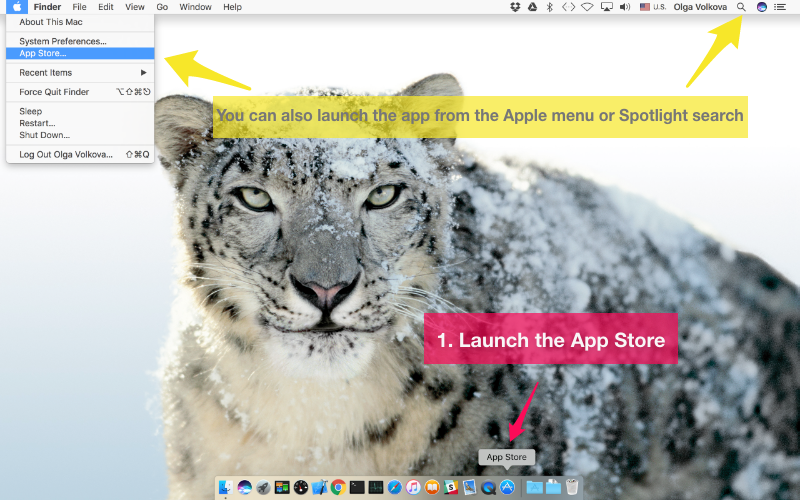The width and height of the screenshot is (800, 500).
Task: Open the Wi-Fi status menu
Action: pyautogui.click(x=587, y=7)
